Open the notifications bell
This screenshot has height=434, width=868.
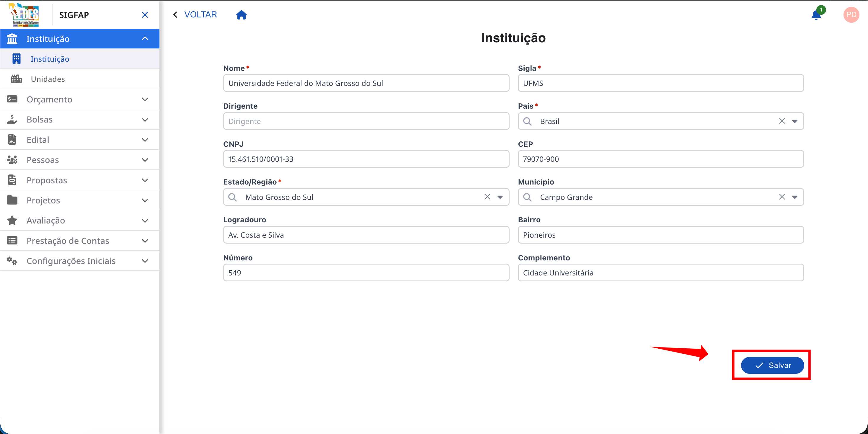click(x=816, y=15)
